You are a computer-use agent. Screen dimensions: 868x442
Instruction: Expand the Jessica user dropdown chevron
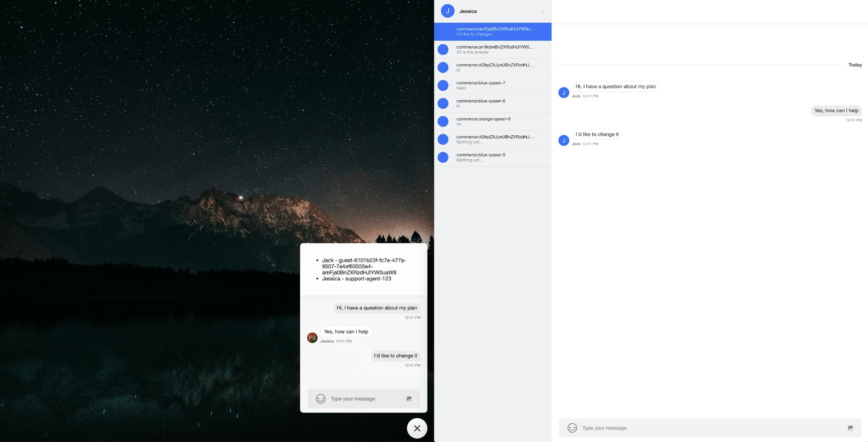(x=543, y=12)
